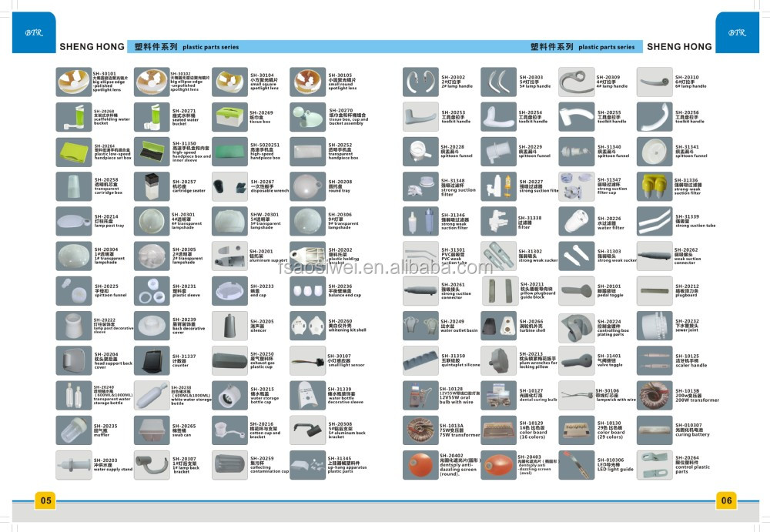Click the SH-20214 lamp post tray image
Screen dimensions: 770x532
point(74,222)
